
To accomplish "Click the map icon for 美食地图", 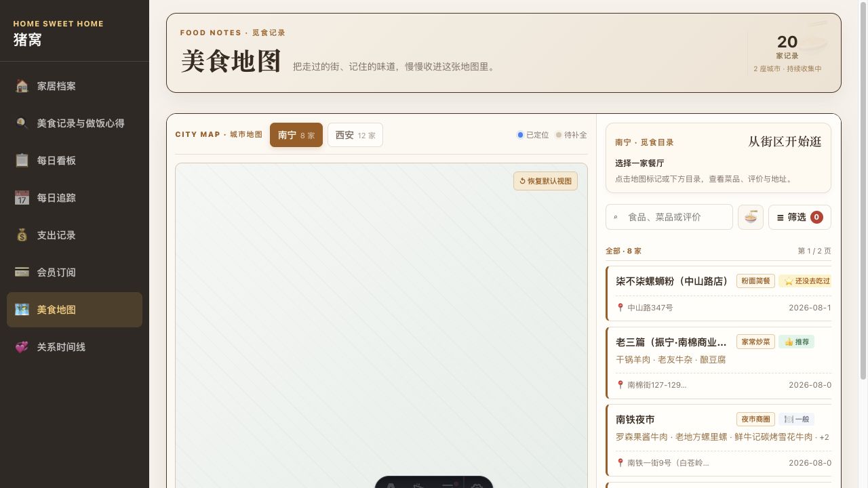I will [x=22, y=310].
